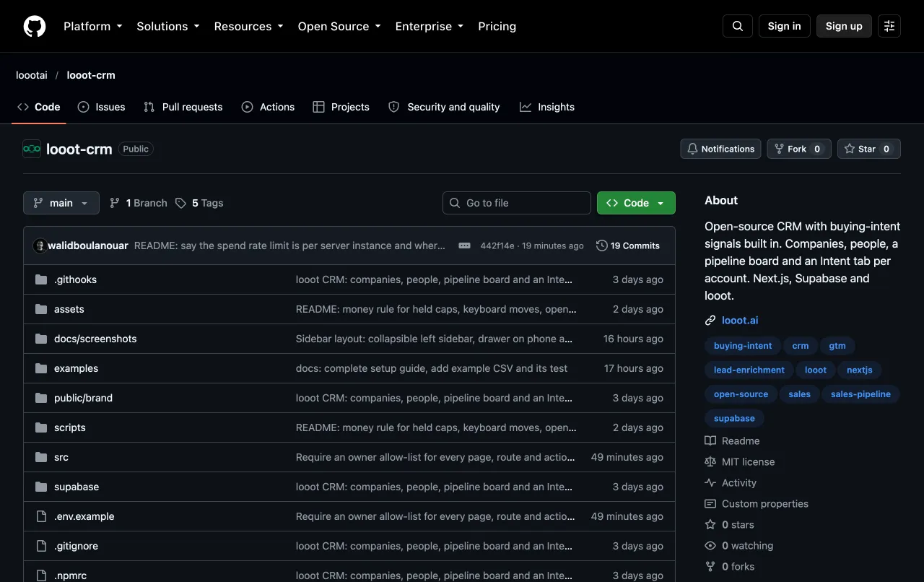Expand the Resources menu

[x=249, y=26]
